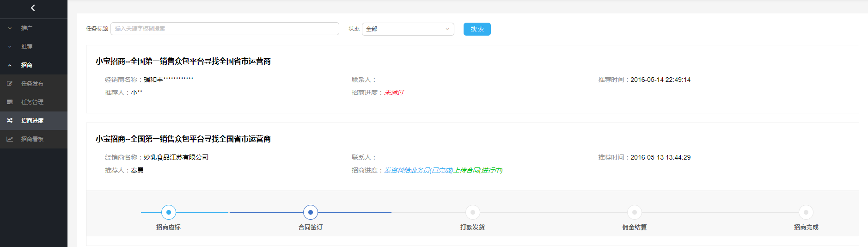Expand the 推荐 sidebar menu chevron
The height and width of the screenshot is (247, 868).
point(10,47)
